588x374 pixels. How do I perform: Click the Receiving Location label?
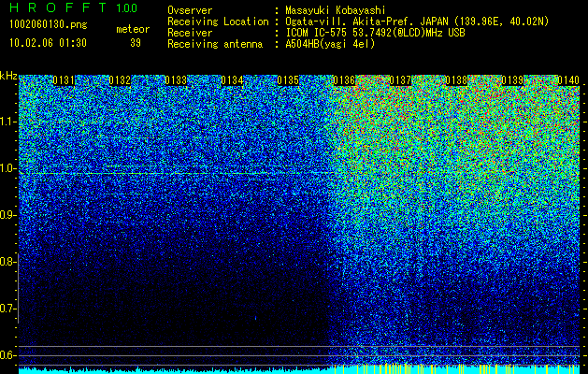click(218, 22)
